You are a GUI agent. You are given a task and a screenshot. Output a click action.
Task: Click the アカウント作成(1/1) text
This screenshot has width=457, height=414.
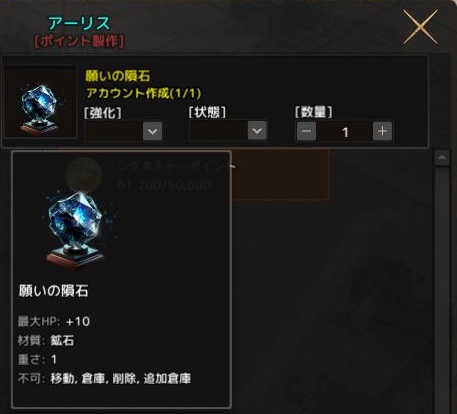tap(143, 93)
